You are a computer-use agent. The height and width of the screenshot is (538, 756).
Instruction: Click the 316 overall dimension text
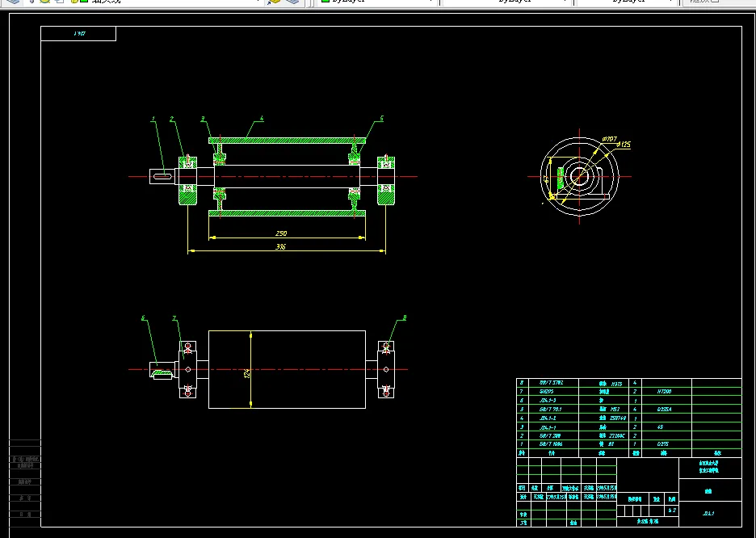point(280,247)
